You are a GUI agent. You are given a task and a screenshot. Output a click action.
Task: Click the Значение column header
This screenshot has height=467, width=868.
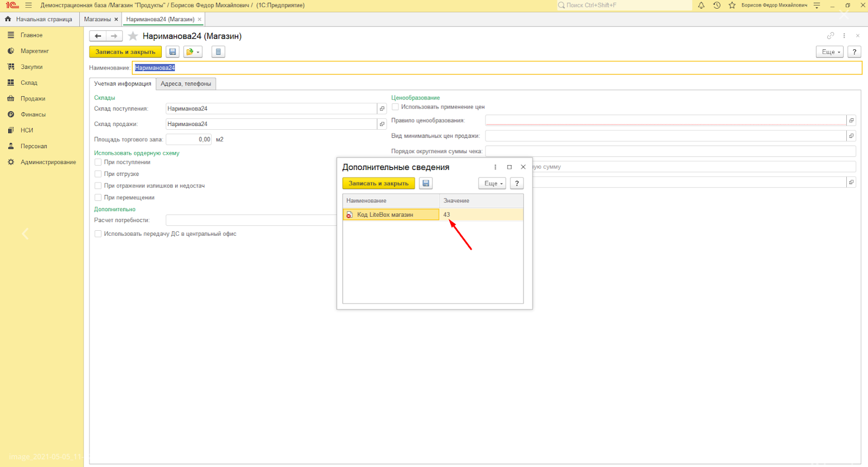481,201
